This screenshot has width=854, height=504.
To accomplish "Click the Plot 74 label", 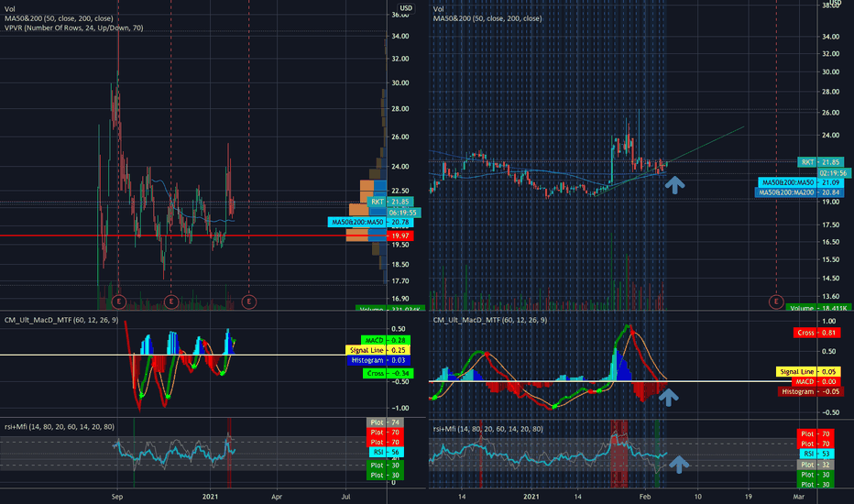I will coord(385,422).
